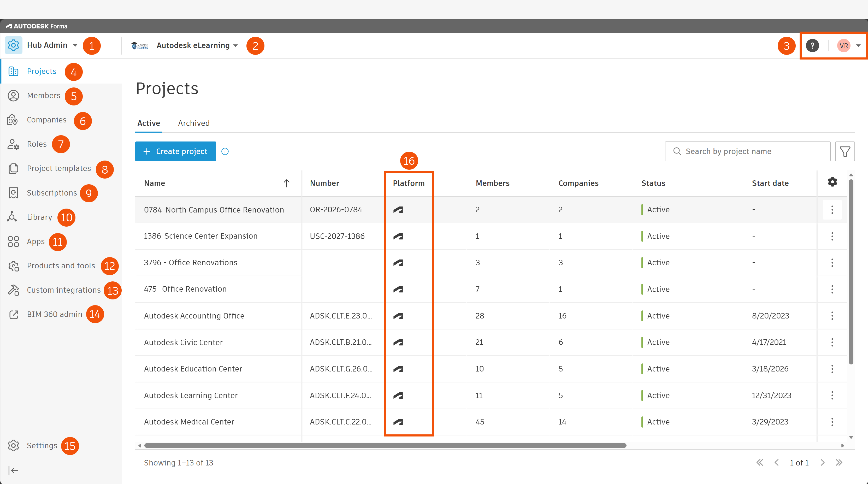Click the Create project button
The image size is (868, 484).
pos(175,151)
